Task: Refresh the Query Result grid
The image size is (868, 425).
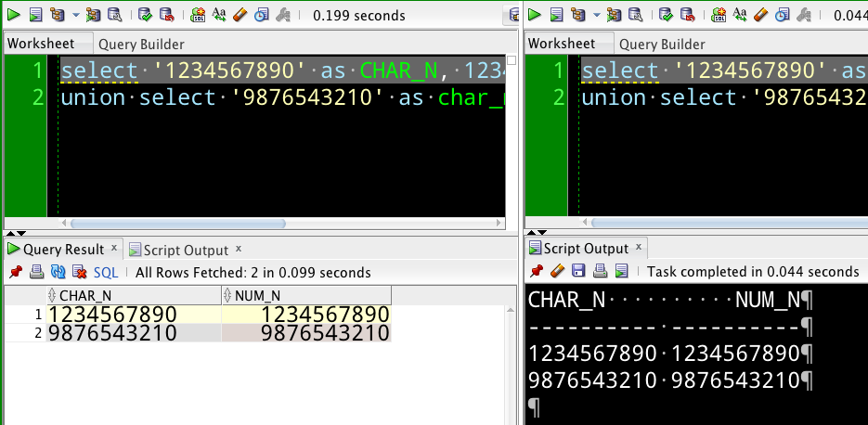Action: 58,273
